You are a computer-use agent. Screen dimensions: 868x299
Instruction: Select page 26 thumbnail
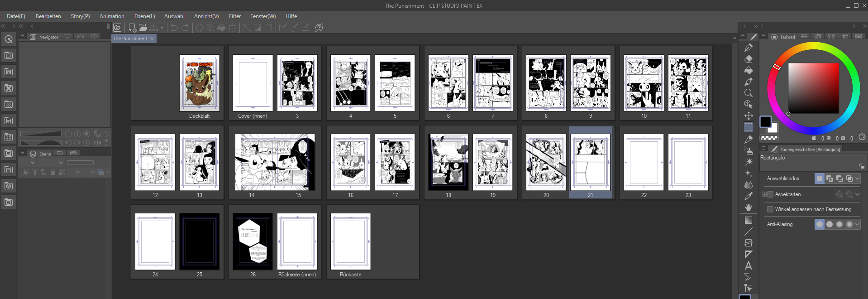click(253, 241)
